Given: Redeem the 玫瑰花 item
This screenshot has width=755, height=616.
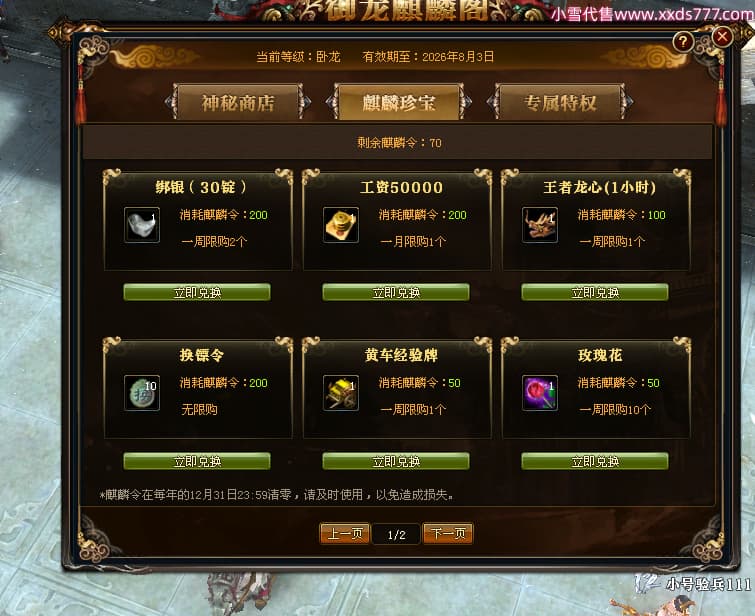Looking at the screenshot, I should [595, 461].
